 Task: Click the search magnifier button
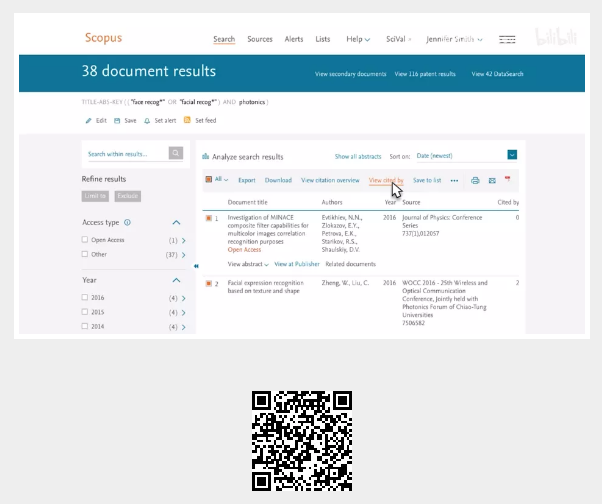point(176,153)
